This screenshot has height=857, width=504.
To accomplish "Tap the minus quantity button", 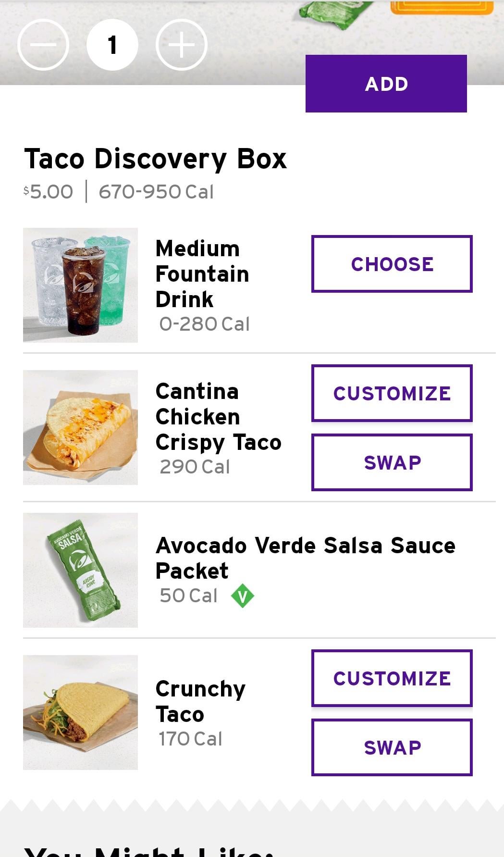I will 43,45.
